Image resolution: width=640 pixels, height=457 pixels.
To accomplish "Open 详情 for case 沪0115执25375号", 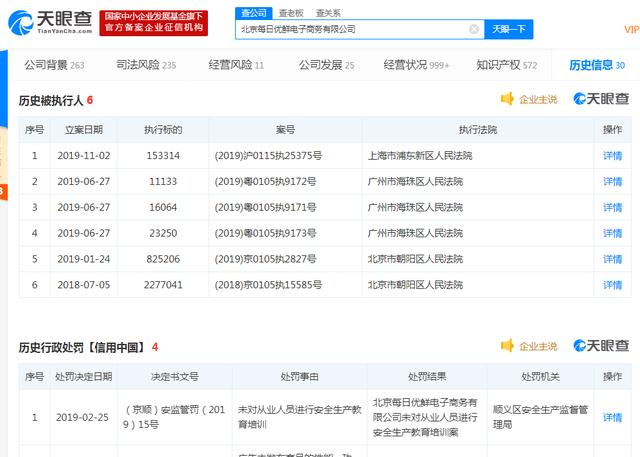I will [x=612, y=155].
